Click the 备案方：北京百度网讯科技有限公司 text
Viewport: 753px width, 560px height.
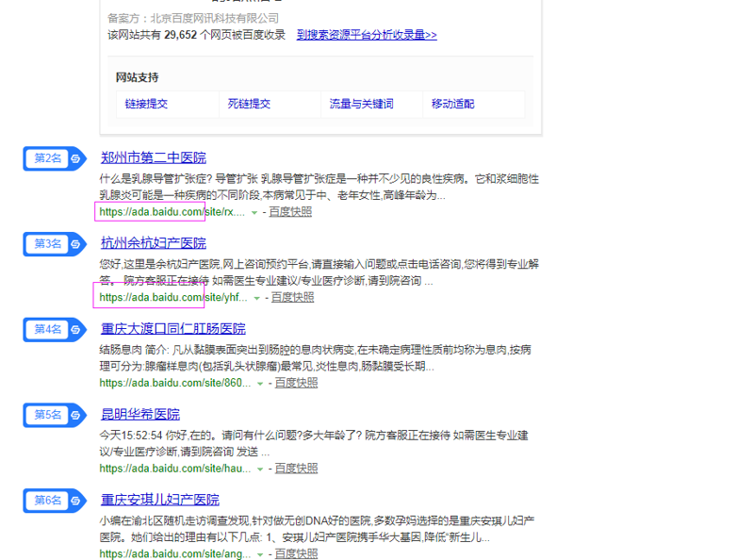tap(193, 18)
